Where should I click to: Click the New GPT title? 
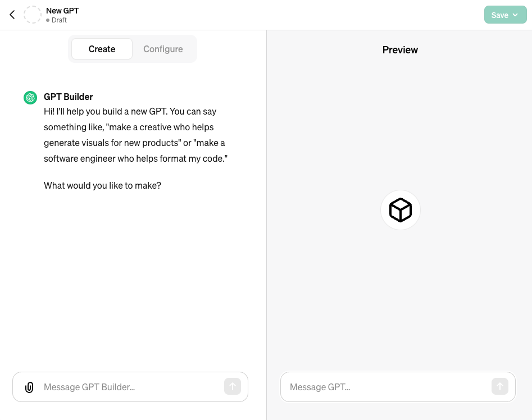[x=62, y=11]
